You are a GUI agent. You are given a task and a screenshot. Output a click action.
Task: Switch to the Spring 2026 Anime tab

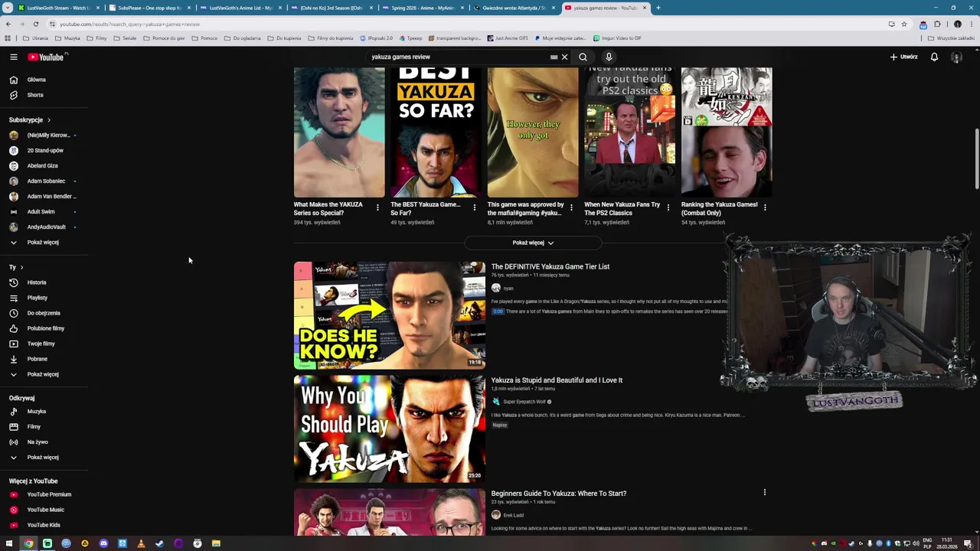pyautogui.click(x=421, y=8)
